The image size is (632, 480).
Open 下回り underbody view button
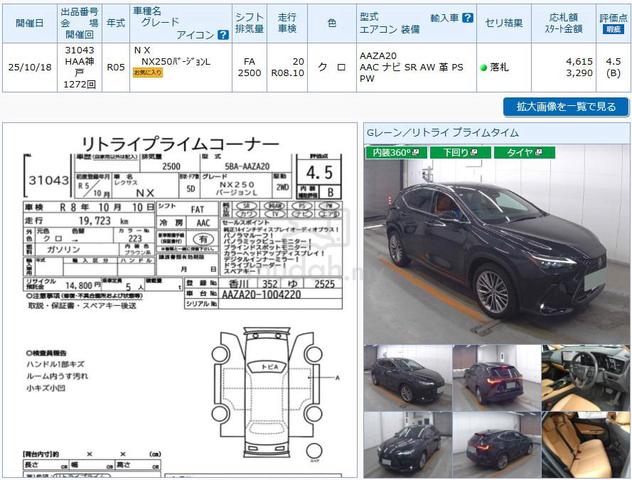(460, 152)
